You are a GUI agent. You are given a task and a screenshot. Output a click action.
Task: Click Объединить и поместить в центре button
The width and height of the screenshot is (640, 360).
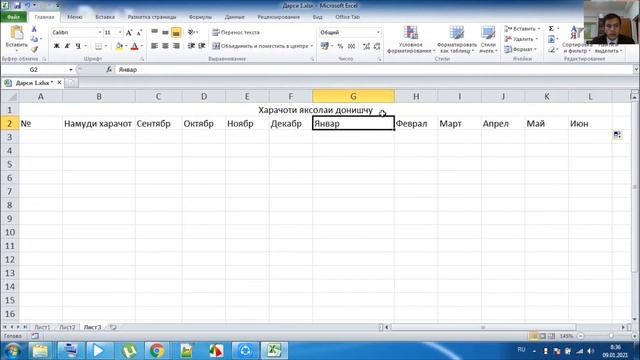pos(262,46)
